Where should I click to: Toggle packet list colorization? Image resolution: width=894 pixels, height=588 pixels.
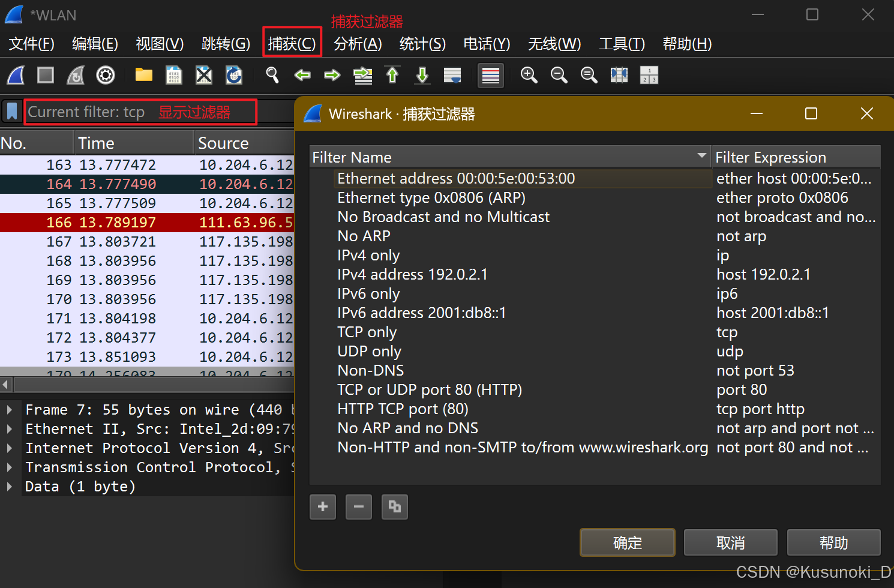tap(491, 76)
